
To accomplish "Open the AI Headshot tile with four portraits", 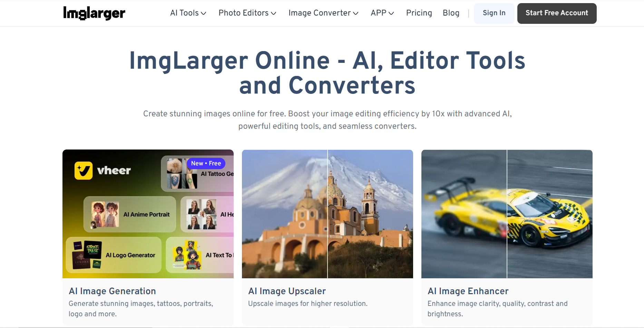I will click(x=207, y=214).
